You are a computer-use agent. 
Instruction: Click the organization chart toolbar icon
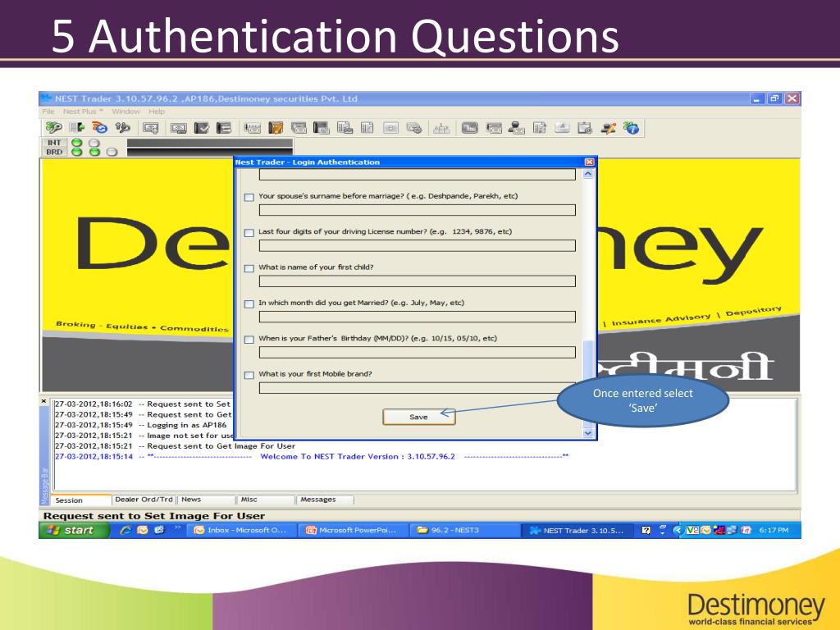[x=441, y=128]
